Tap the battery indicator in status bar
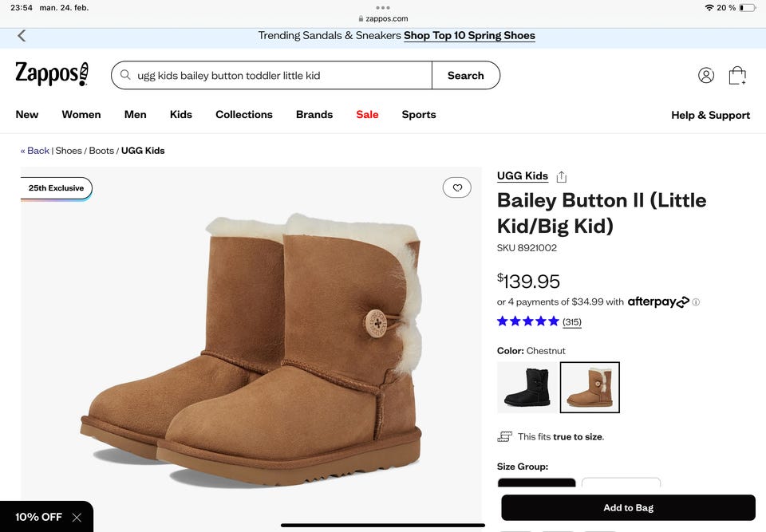766x532 pixels. [748, 8]
